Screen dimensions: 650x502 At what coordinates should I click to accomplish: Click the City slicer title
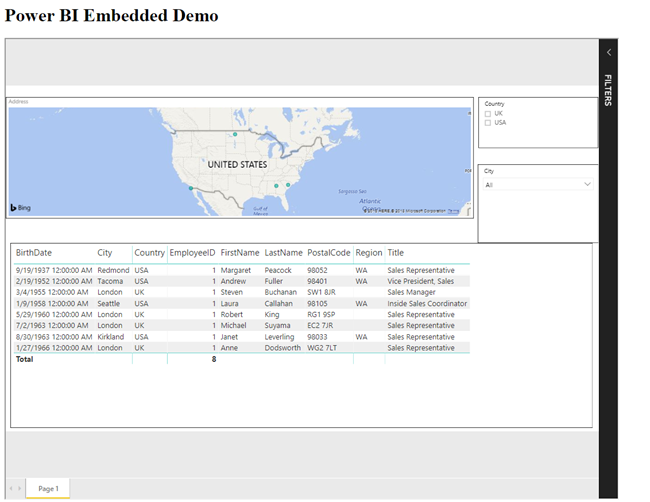489,171
